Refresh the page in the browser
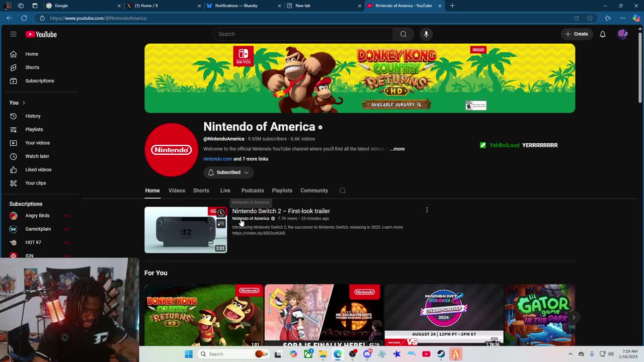Viewport: 644px width, 362px height. click(x=24, y=18)
